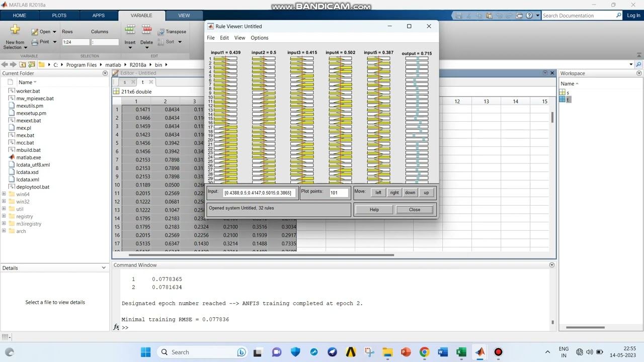Click the up one level folder icon
Viewport: 644px width, 362px height.
tap(23, 64)
